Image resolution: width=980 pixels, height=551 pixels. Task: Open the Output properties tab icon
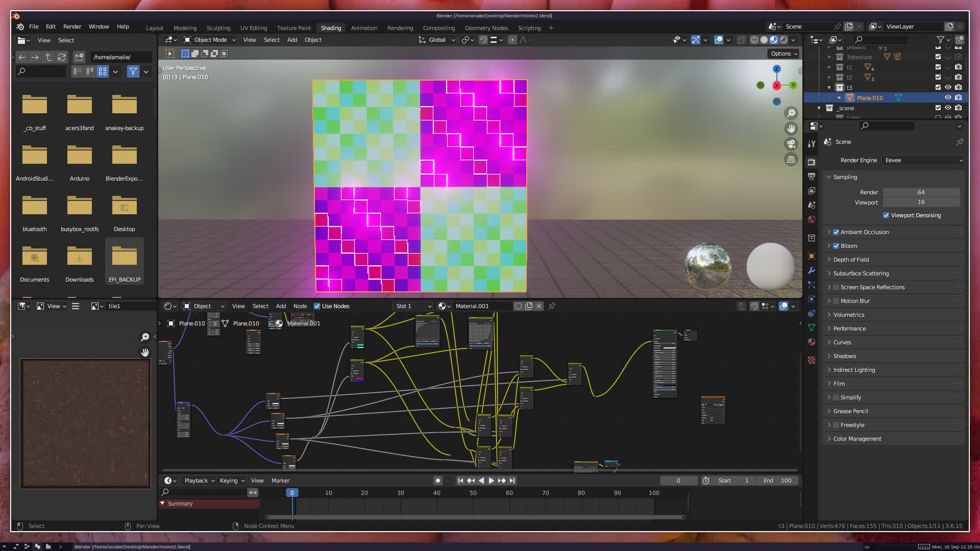click(x=812, y=176)
